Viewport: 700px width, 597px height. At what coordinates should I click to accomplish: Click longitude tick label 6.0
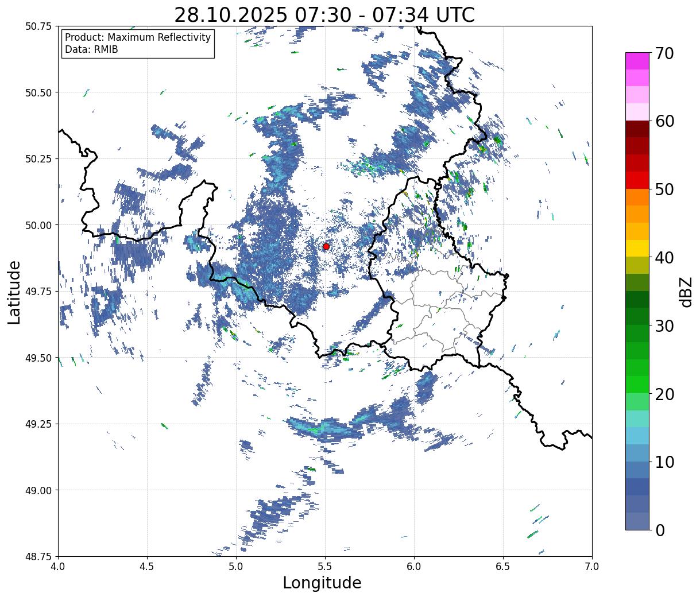(414, 566)
